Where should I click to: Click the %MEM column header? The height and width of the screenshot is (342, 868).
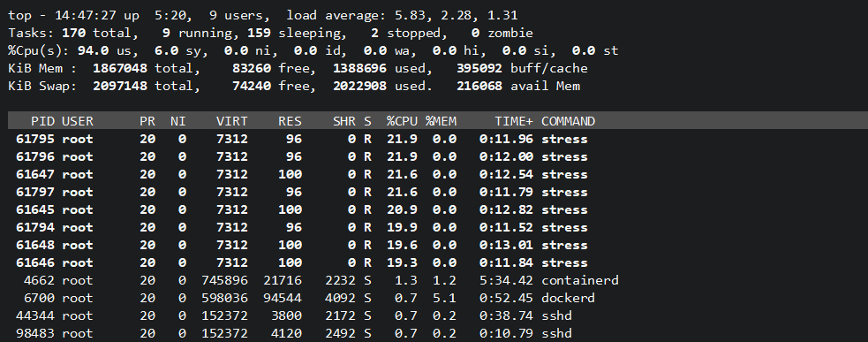[x=442, y=121]
